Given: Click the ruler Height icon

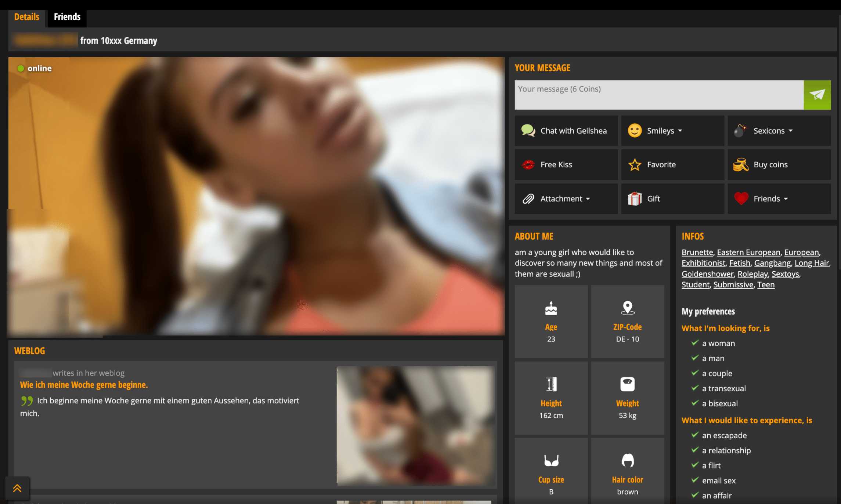Looking at the screenshot, I should tap(551, 384).
